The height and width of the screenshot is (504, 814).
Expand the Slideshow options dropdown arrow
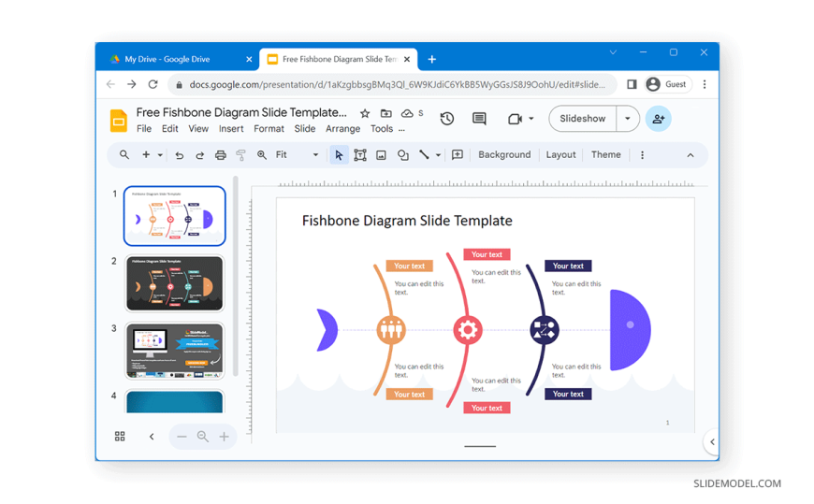tap(628, 119)
